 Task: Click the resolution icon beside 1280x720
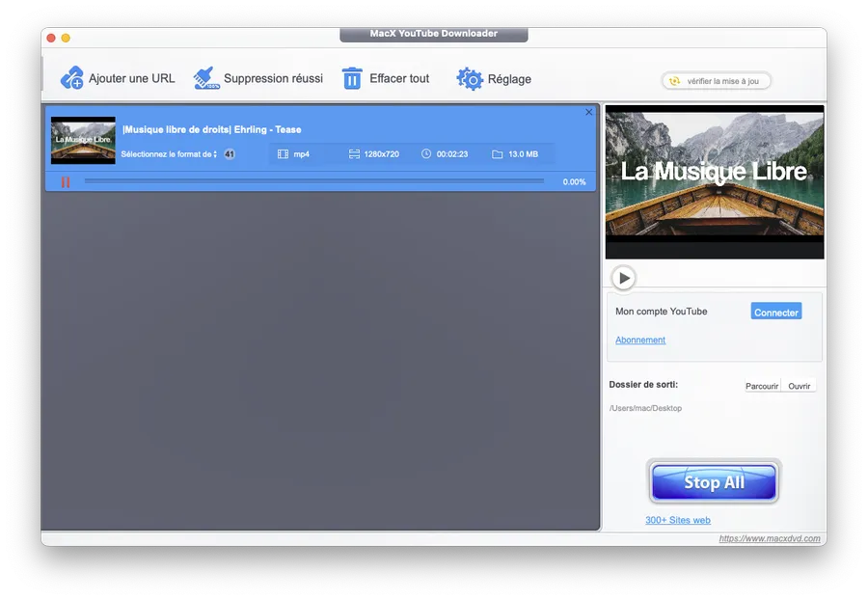(354, 154)
